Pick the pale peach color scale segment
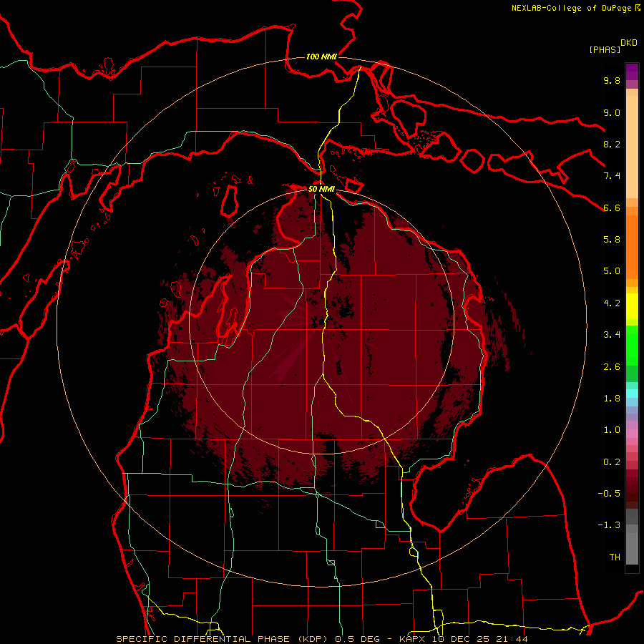 pos(632,147)
